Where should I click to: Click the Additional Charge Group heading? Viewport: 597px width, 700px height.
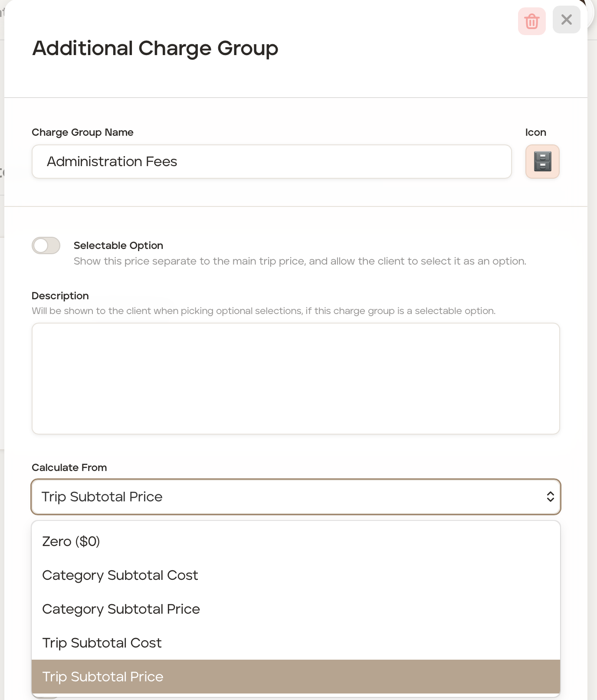[x=155, y=48]
